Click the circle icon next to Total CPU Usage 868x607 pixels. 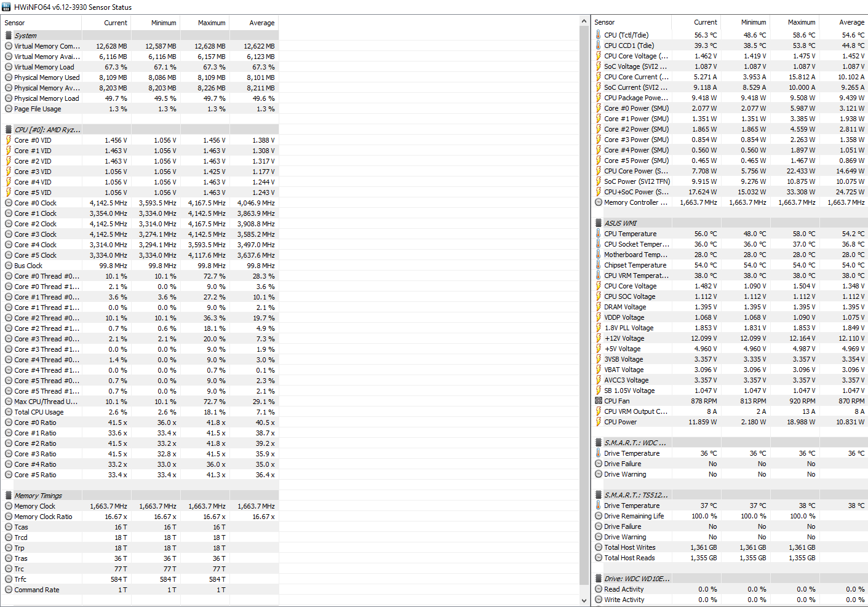pos(9,412)
